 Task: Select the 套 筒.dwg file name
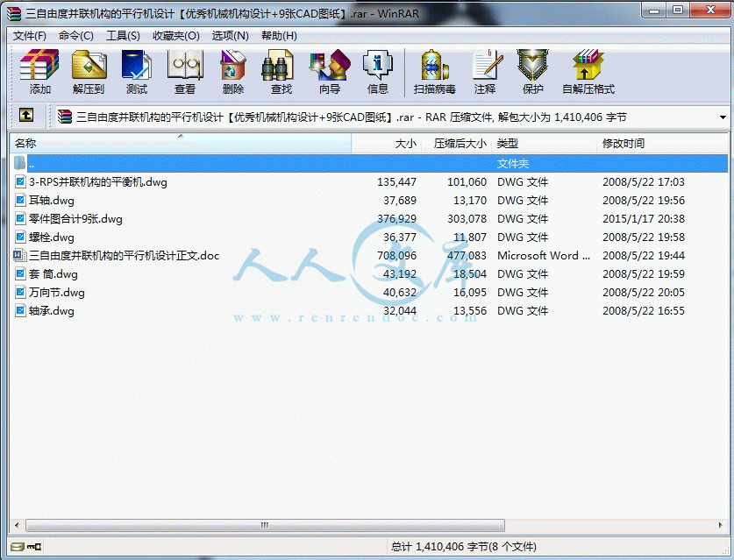tap(53, 273)
